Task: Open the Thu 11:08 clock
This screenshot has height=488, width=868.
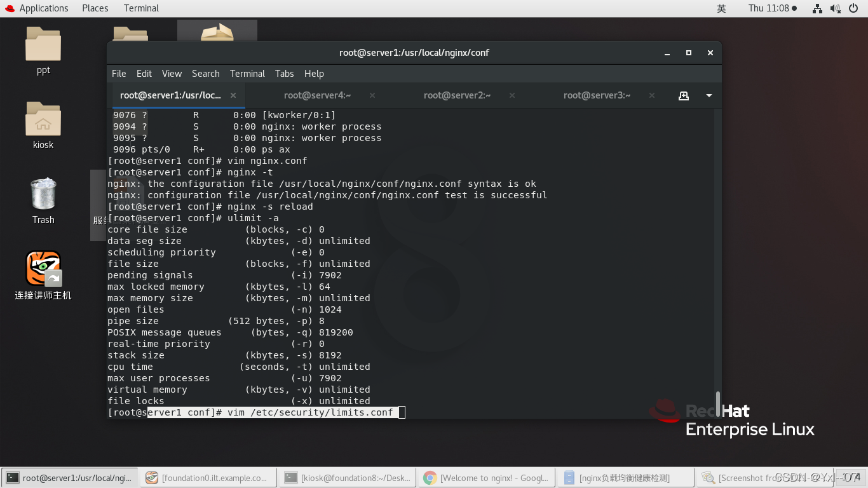Action: (773, 8)
